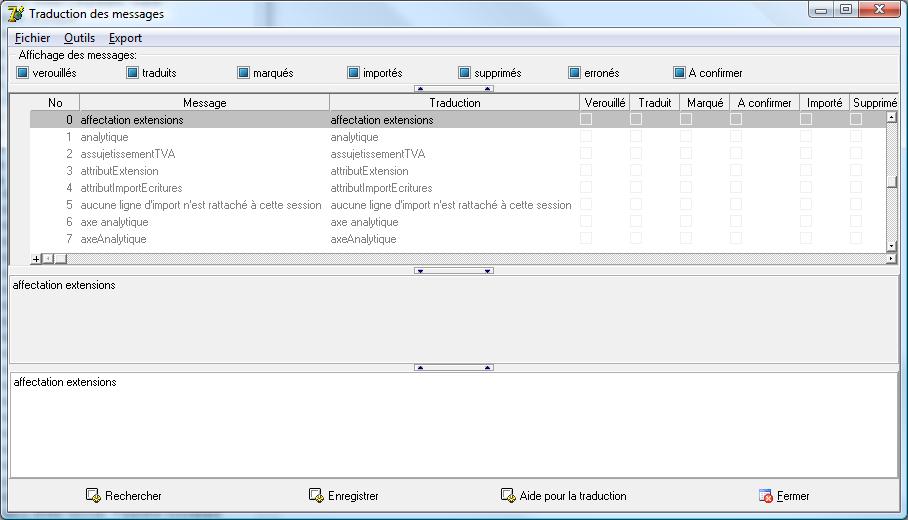
Task: Click the horizontal scrollbar right arrow
Action: point(891,258)
